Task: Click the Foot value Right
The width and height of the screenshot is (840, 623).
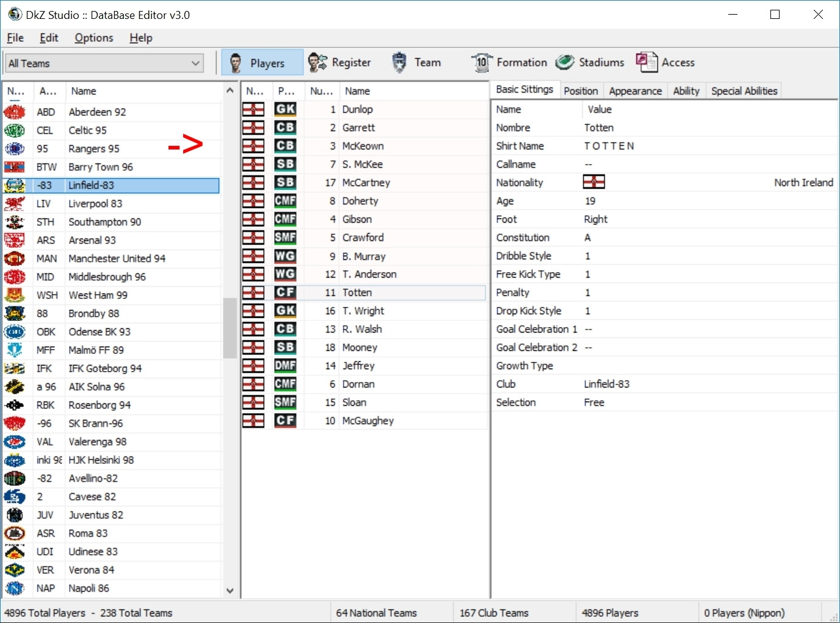Action: point(595,219)
